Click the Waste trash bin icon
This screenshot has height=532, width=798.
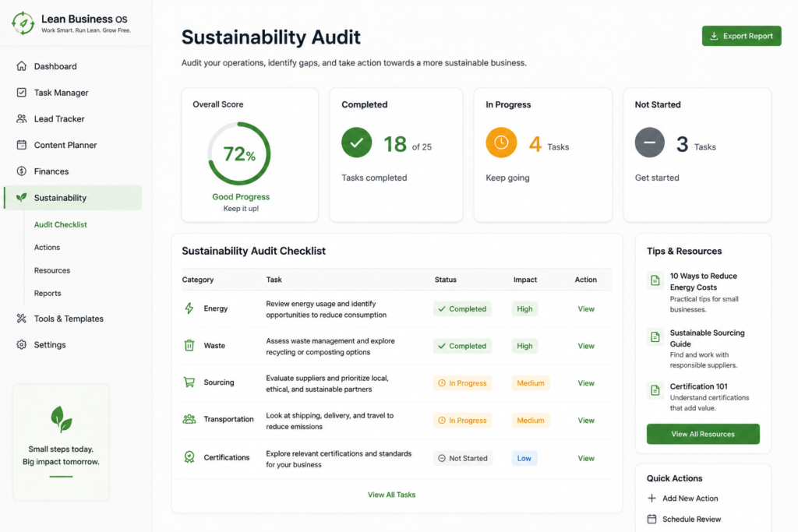pos(189,345)
